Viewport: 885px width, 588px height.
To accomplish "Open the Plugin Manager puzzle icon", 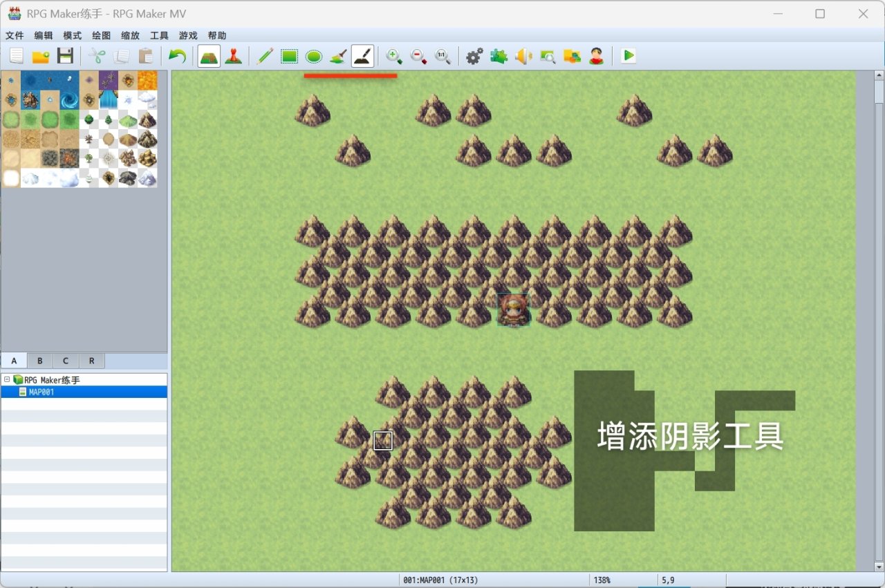I will (499, 56).
